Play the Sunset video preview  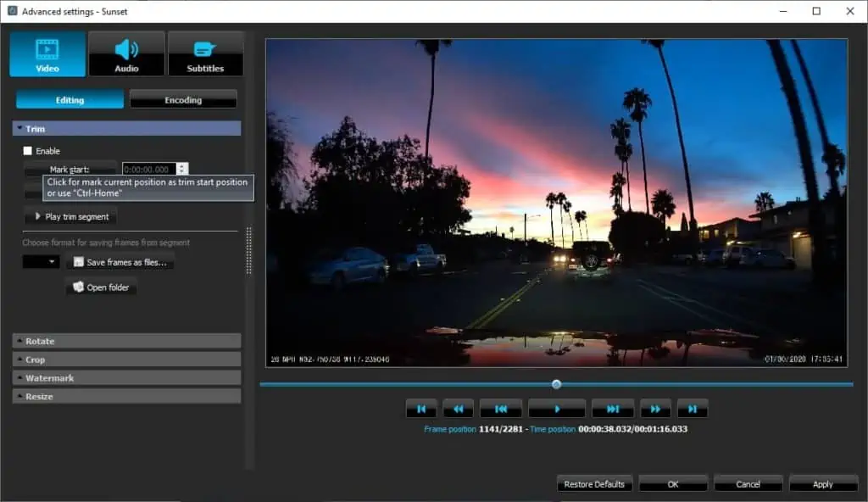(x=557, y=409)
